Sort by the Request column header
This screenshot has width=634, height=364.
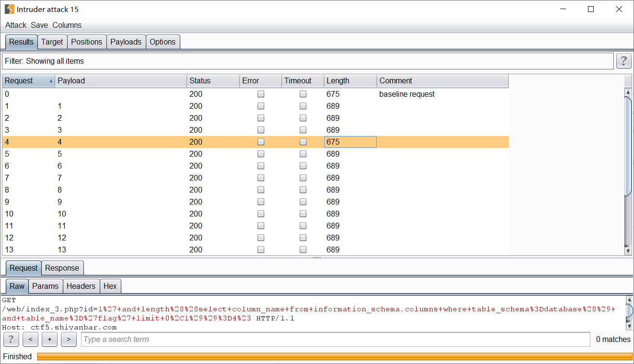coord(29,81)
